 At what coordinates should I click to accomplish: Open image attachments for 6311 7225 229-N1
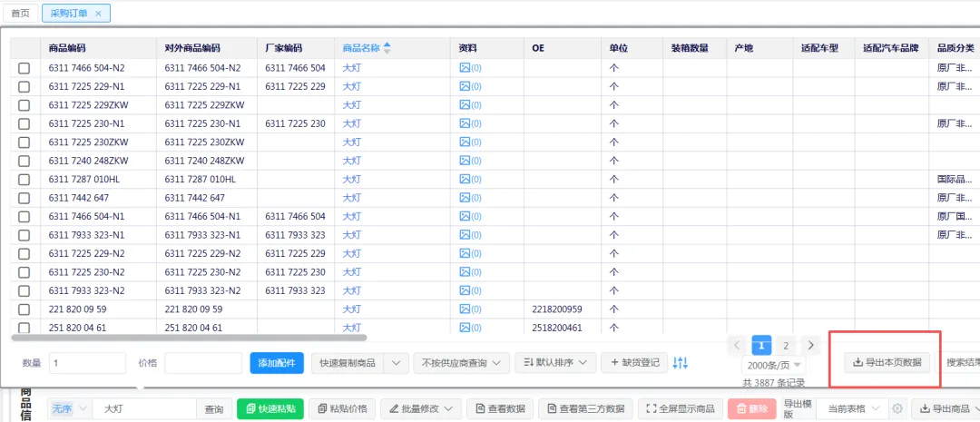[x=470, y=86]
